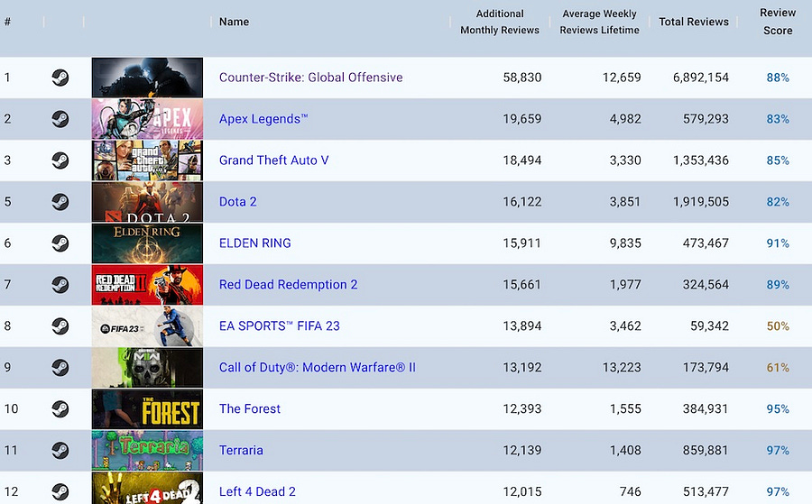The width and height of the screenshot is (812, 504).
Task: Select weekly lifetime value 746
Action: (631, 491)
